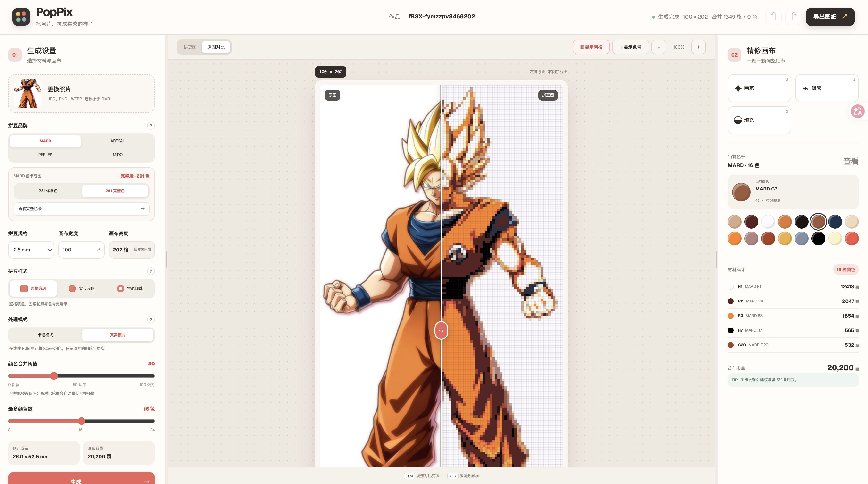Click the comparison divider handle

pyautogui.click(x=441, y=330)
